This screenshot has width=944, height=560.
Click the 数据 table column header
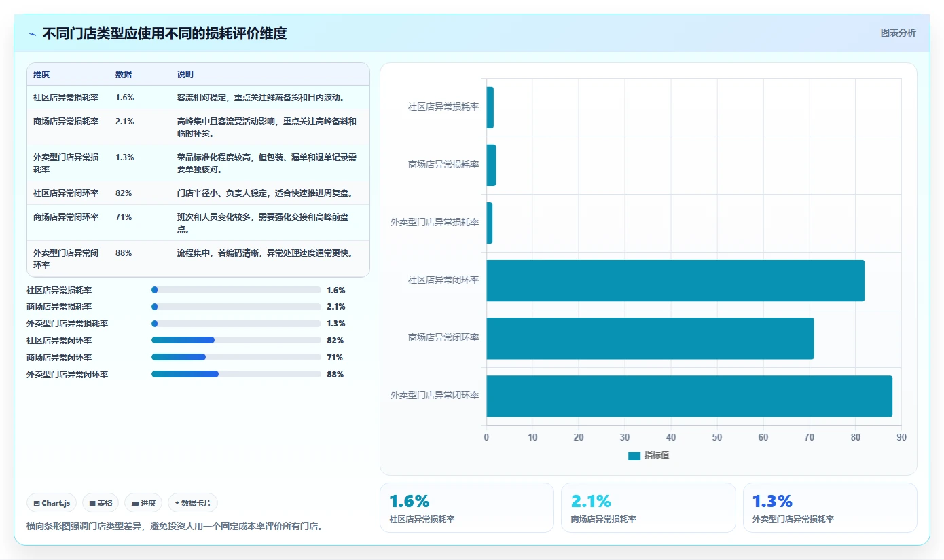tap(124, 75)
